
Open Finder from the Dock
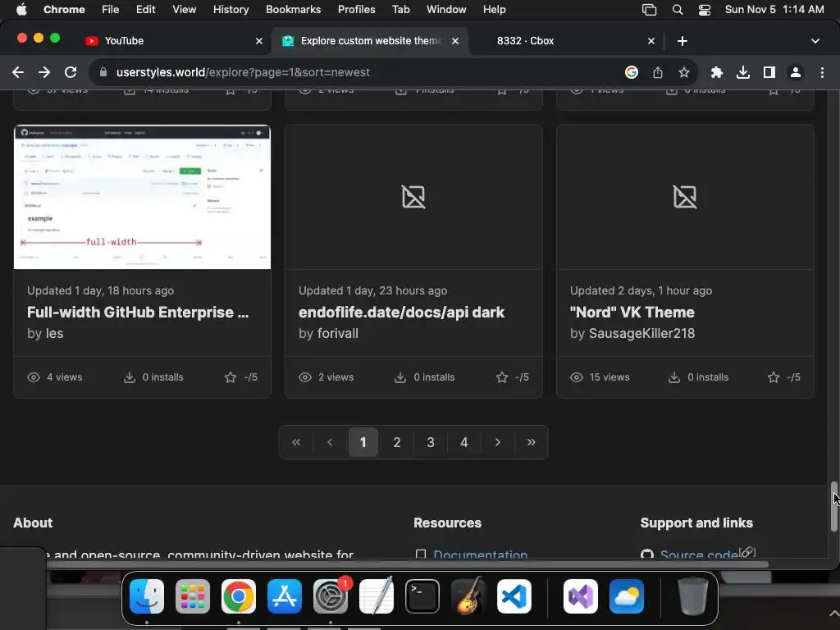147,596
